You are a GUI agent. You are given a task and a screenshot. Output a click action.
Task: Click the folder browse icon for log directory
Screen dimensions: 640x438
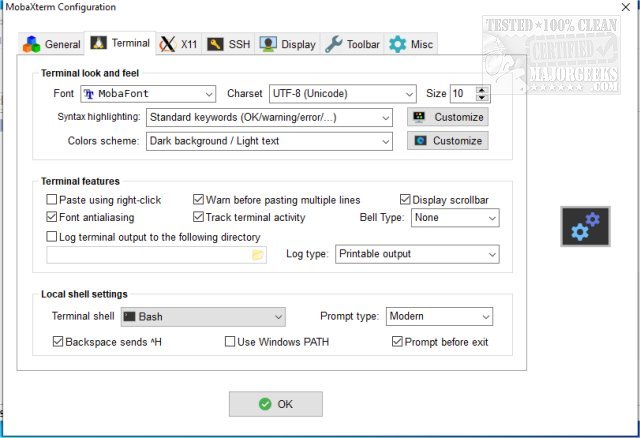258,255
